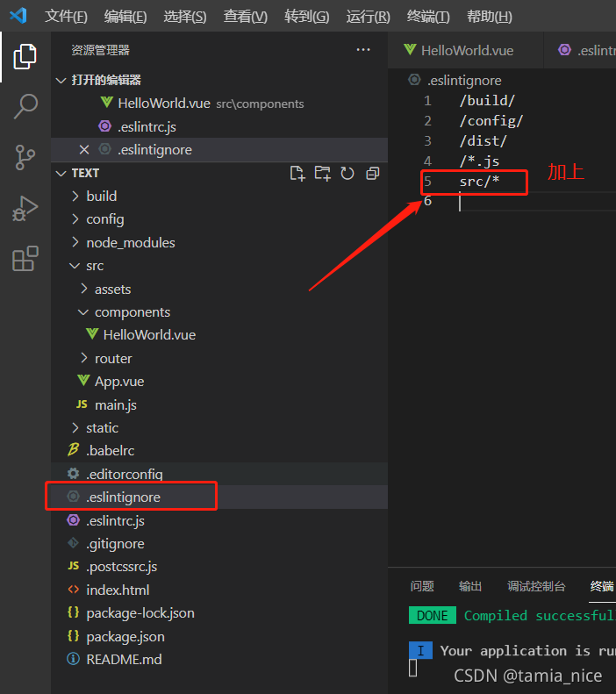616x694 pixels.
Task: Create a new file in TEXT folder
Action: click(x=297, y=173)
